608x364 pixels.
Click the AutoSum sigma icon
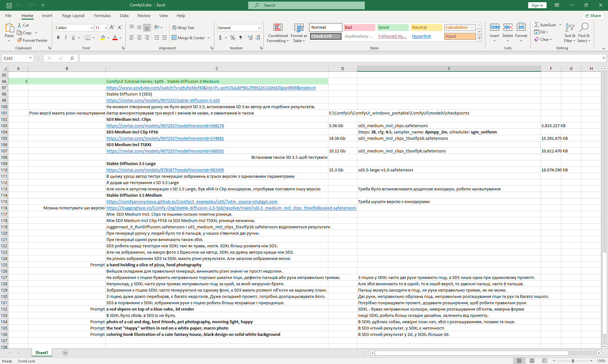tap(537, 25)
